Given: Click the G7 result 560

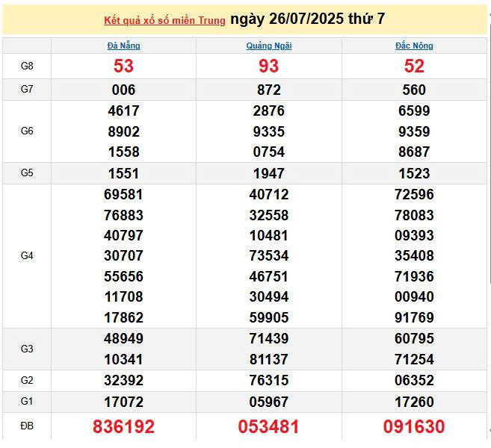Looking at the screenshot, I should [x=414, y=90].
